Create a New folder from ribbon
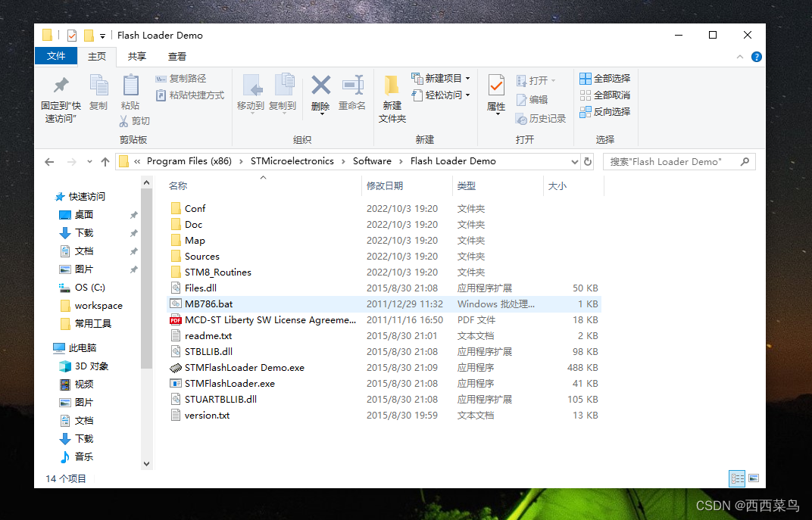 tap(392, 98)
